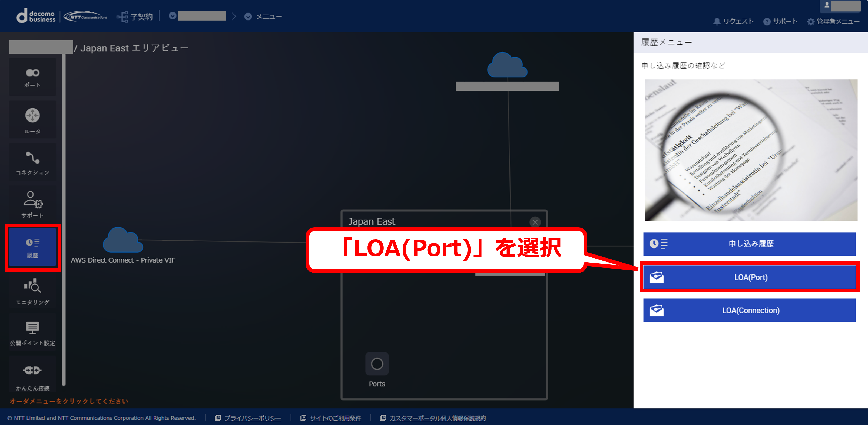Click the AWS Direct Connect cloud node
Image resolution: width=868 pixels, height=425 pixels.
[x=123, y=240]
